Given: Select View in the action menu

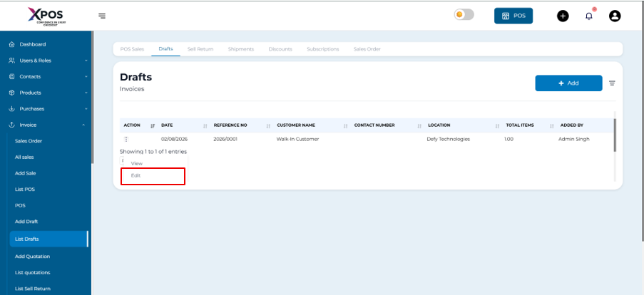Looking at the screenshot, I should coord(137,163).
